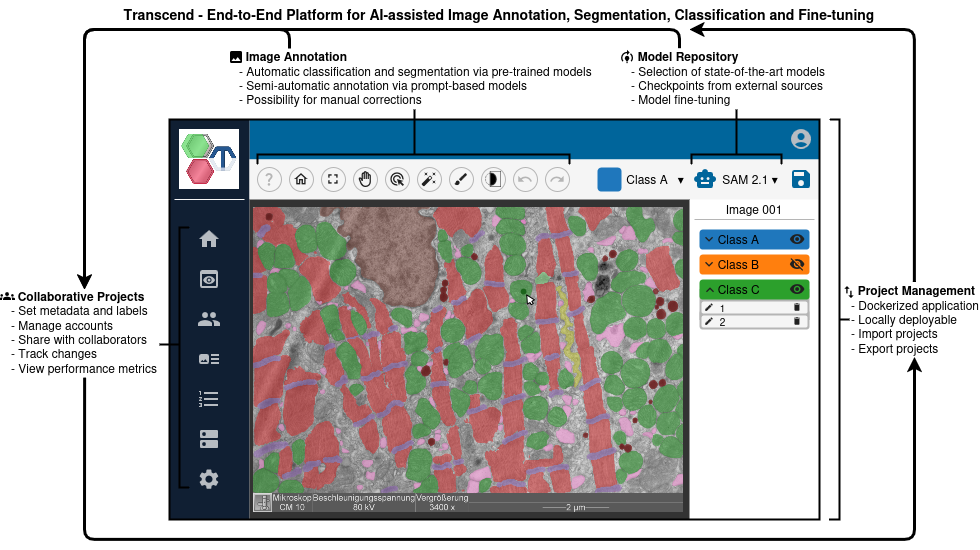Select the click-target pointer tool

click(x=397, y=180)
